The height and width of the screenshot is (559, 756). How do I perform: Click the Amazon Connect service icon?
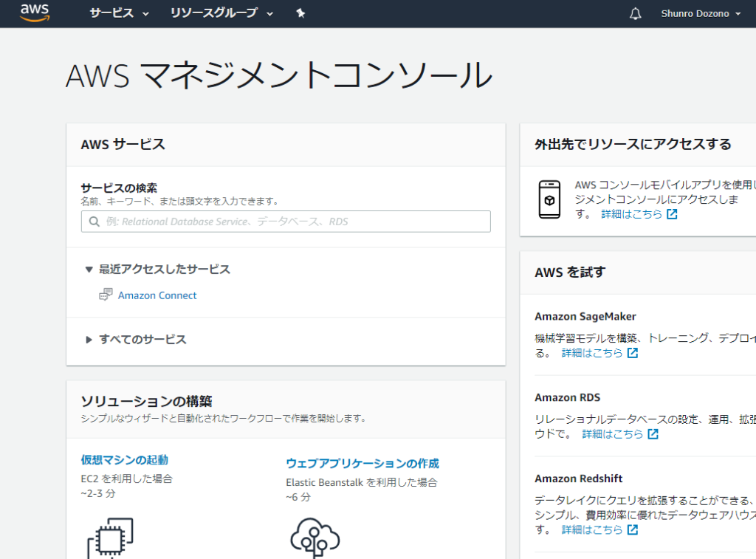(106, 295)
